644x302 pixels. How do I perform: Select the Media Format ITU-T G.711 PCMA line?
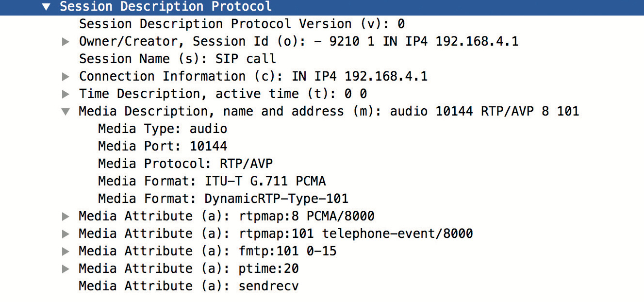[x=212, y=181]
